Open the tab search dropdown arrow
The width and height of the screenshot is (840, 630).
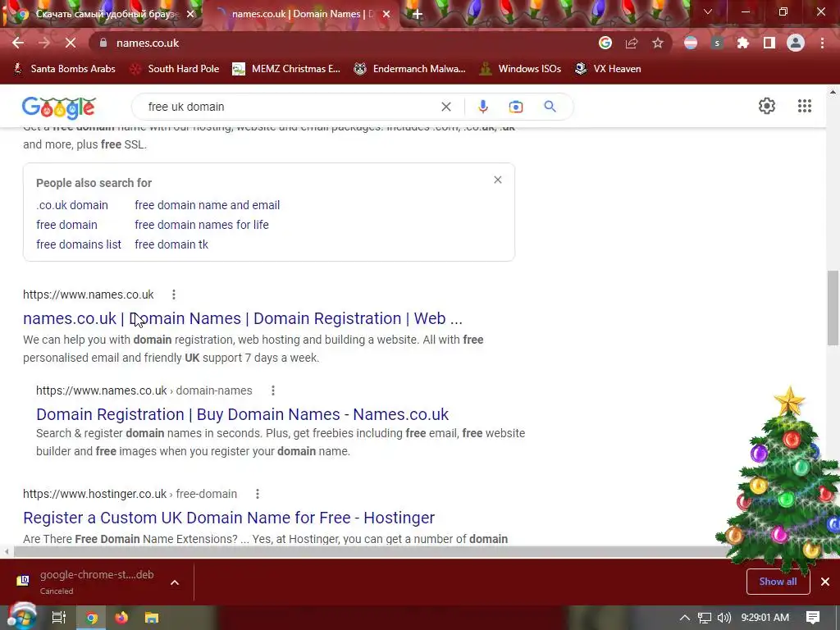click(x=708, y=11)
